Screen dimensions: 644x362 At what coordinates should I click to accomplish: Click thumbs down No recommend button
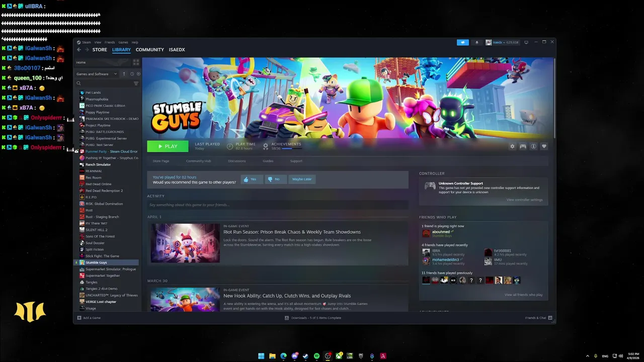[275, 179]
